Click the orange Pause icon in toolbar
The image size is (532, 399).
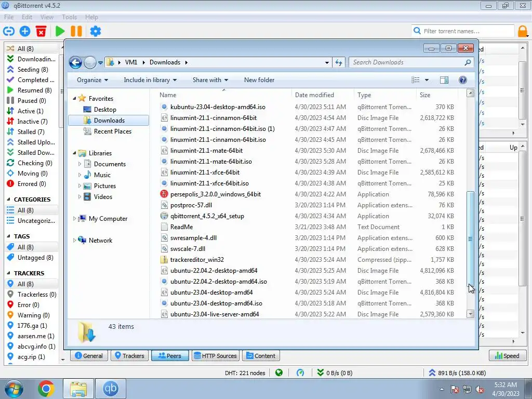[x=76, y=31]
